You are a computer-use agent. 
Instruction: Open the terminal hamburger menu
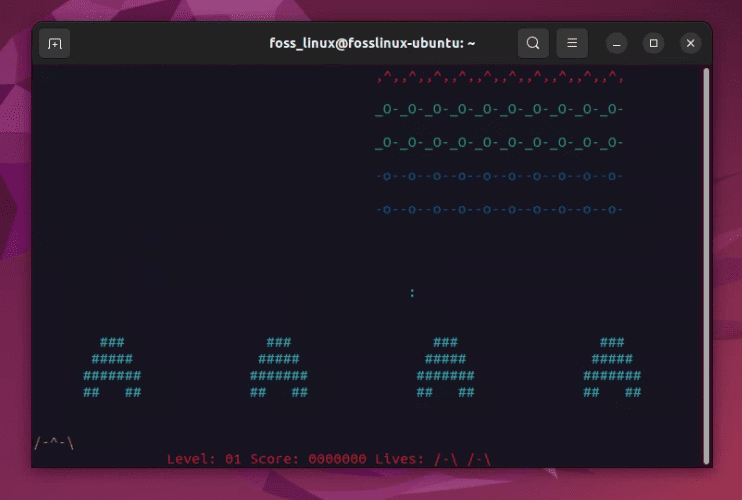[572, 43]
